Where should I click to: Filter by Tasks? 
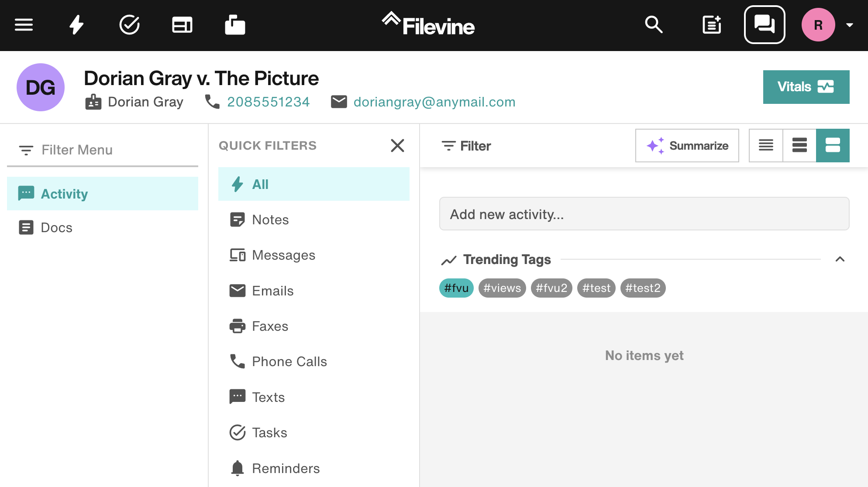click(x=314, y=432)
